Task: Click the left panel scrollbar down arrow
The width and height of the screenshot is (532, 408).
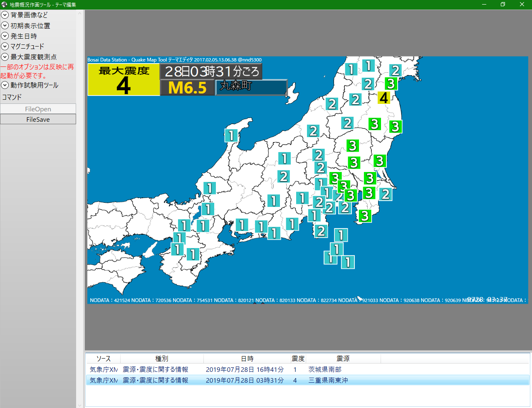Action: (80, 405)
